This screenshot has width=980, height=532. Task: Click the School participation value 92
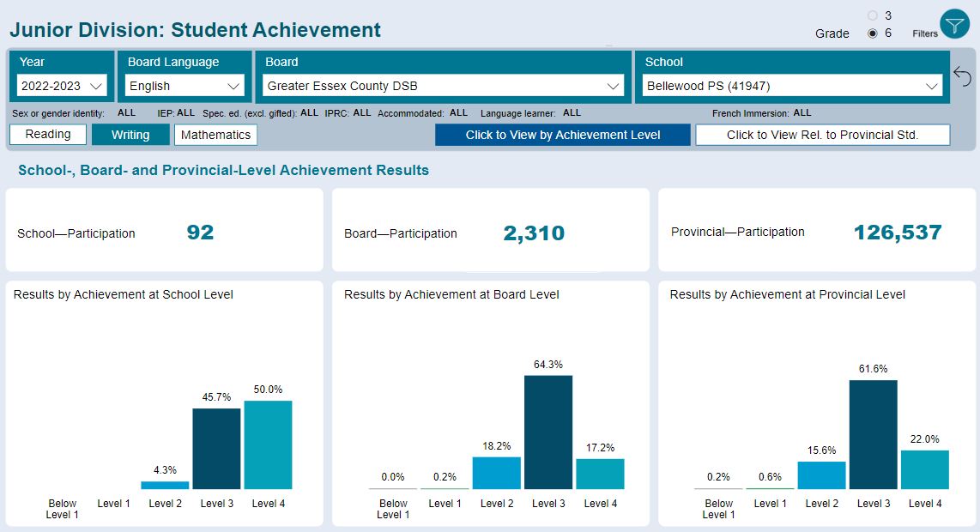click(x=200, y=232)
